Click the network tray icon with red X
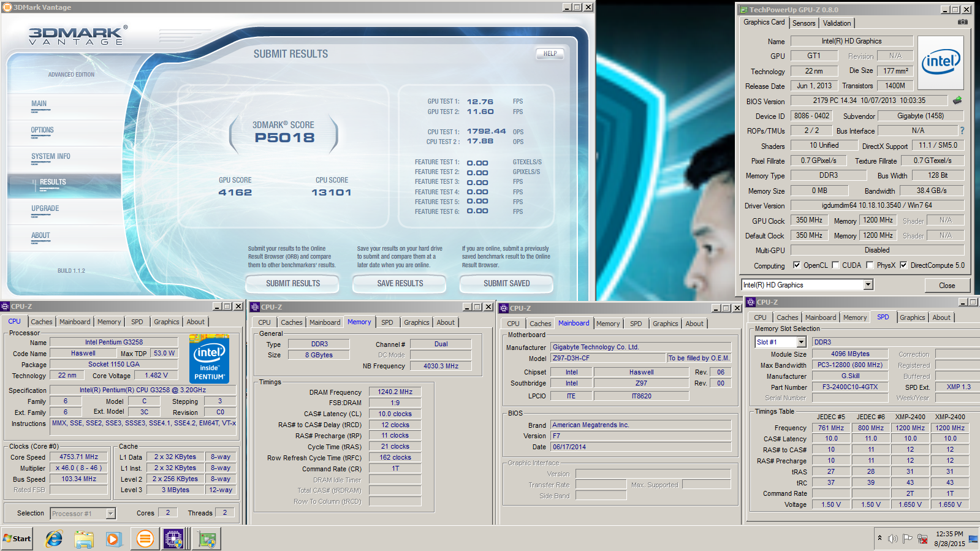 pyautogui.click(x=922, y=539)
